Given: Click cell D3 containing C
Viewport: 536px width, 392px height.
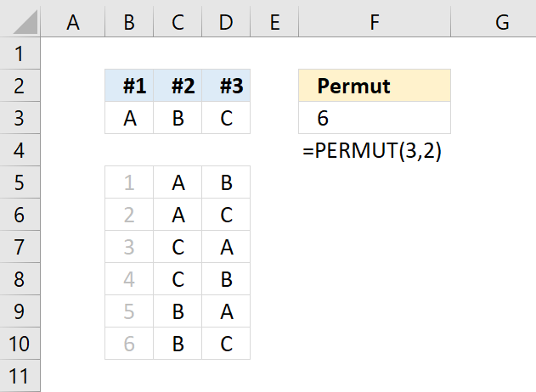Looking at the screenshot, I should tap(226, 118).
